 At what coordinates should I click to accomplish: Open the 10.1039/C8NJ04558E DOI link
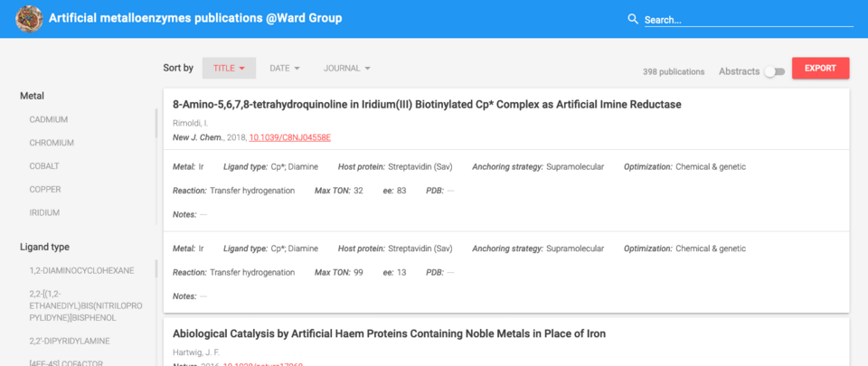pos(290,137)
